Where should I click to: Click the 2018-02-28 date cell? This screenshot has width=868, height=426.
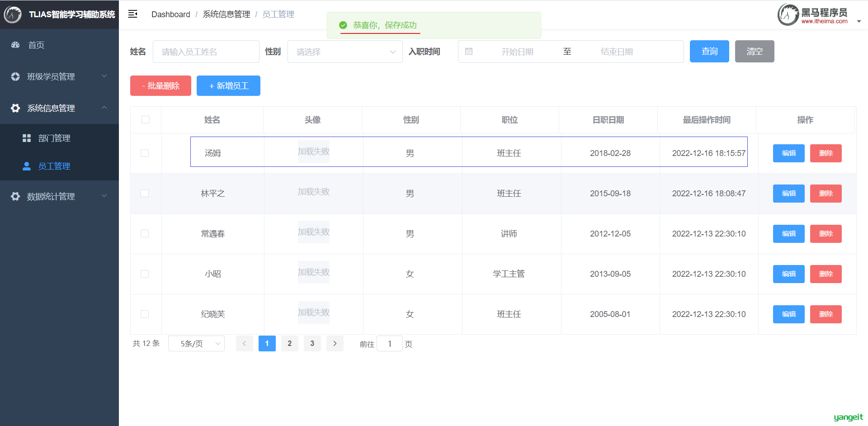click(x=610, y=153)
